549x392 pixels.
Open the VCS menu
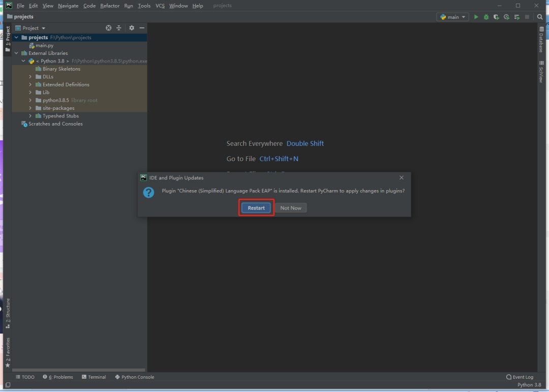(160, 6)
